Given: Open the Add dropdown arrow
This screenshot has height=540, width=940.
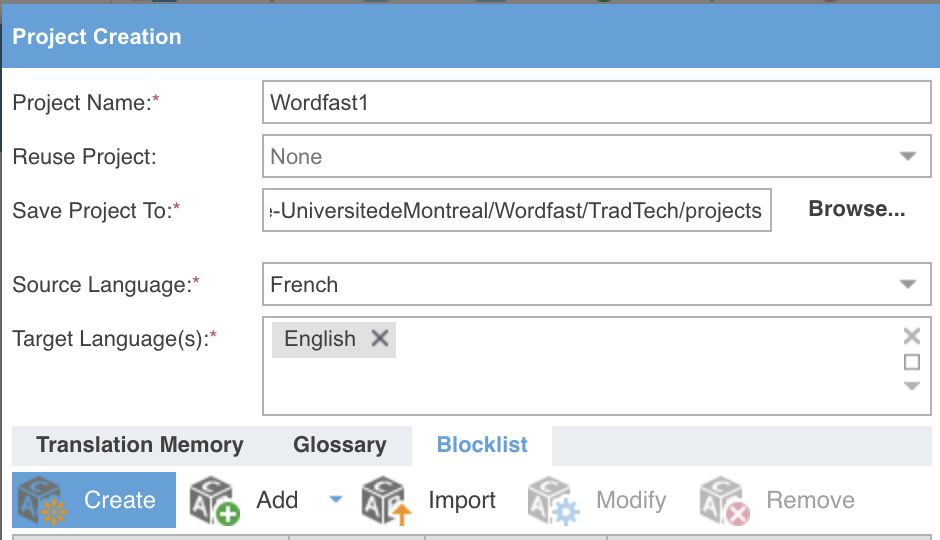Looking at the screenshot, I should pyautogui.click(x=336, y=499).
